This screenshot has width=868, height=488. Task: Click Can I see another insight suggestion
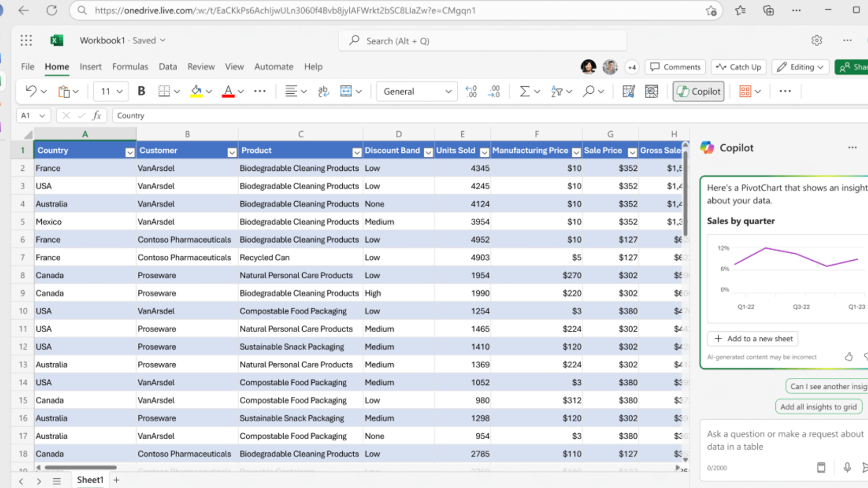click(827, 386)
